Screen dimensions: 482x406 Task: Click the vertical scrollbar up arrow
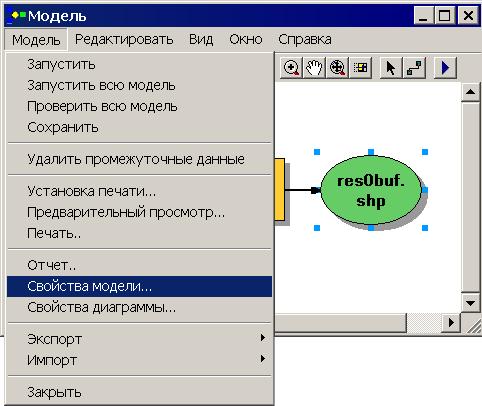tap(470, 92)
